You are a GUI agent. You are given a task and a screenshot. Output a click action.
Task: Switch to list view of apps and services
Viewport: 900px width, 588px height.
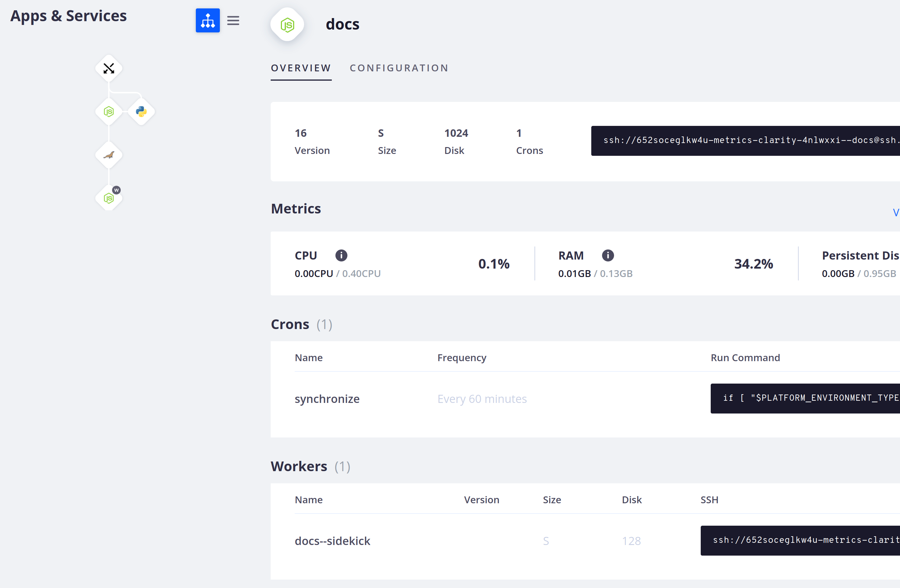[x=233, y=20]
